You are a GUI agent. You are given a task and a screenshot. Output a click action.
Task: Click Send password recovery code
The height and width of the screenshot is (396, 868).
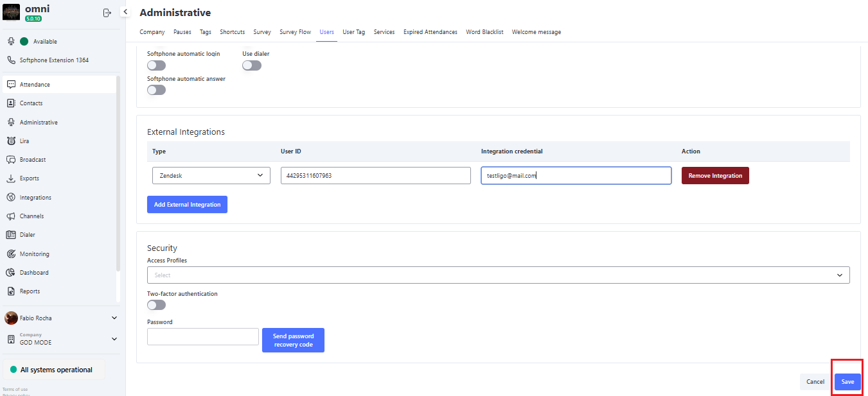pos(293,340)
